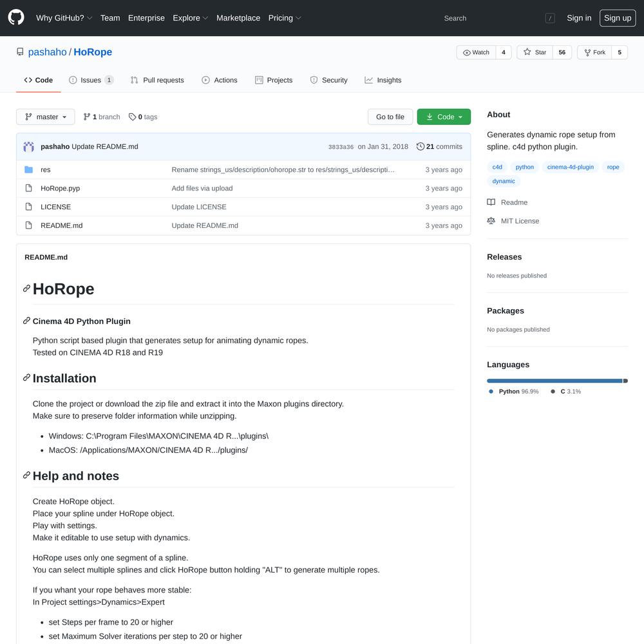Click the link anchor icon beside HoRope heading

click(26, 289)
